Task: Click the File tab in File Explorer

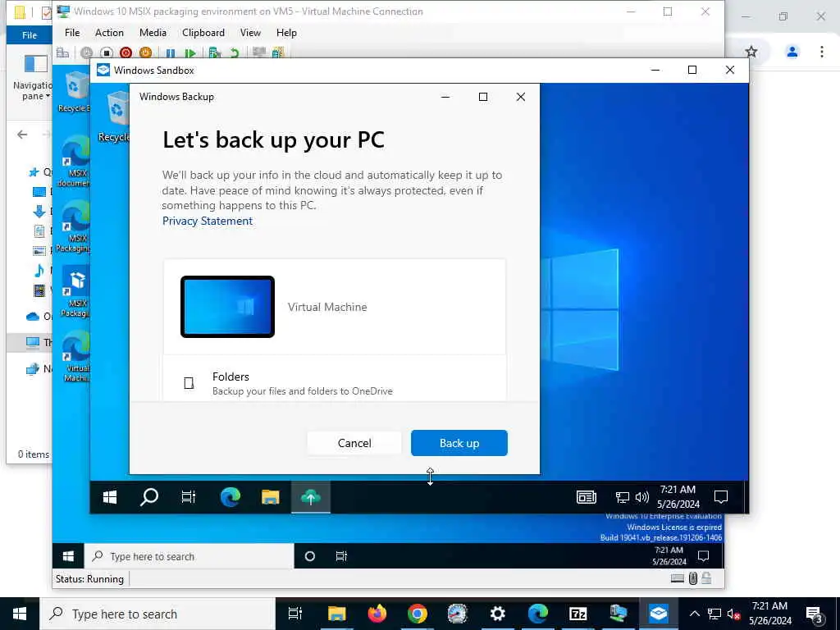Action: (x=30, y=35)
